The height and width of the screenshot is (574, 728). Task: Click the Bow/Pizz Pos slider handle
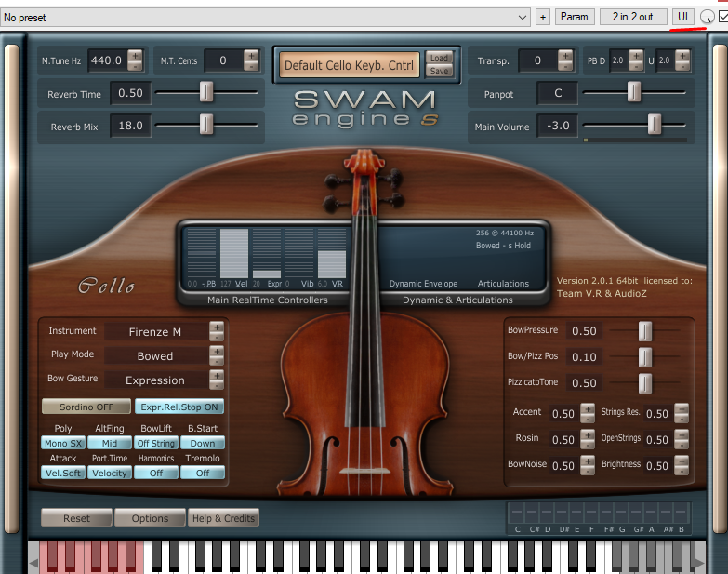coord(645,357)
